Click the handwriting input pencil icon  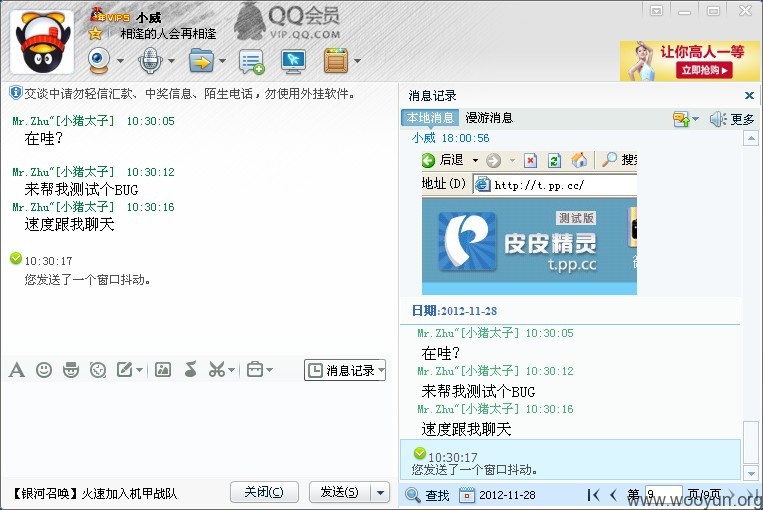pyautogui.click(x=125, y=370)
